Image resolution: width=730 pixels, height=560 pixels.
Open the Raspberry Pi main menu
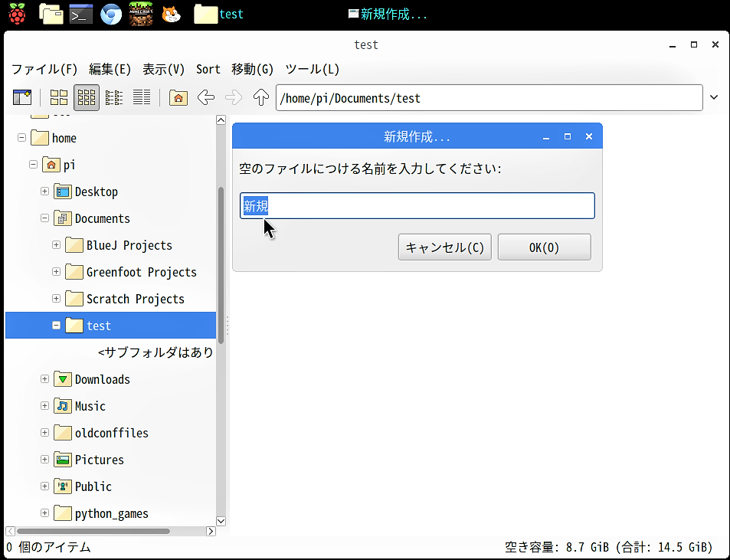pos(17,14)
